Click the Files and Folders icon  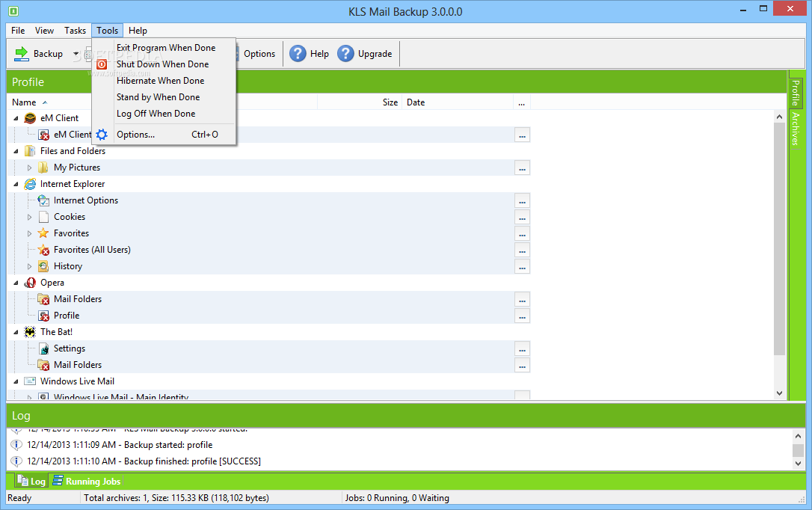[x=30, y=151]
